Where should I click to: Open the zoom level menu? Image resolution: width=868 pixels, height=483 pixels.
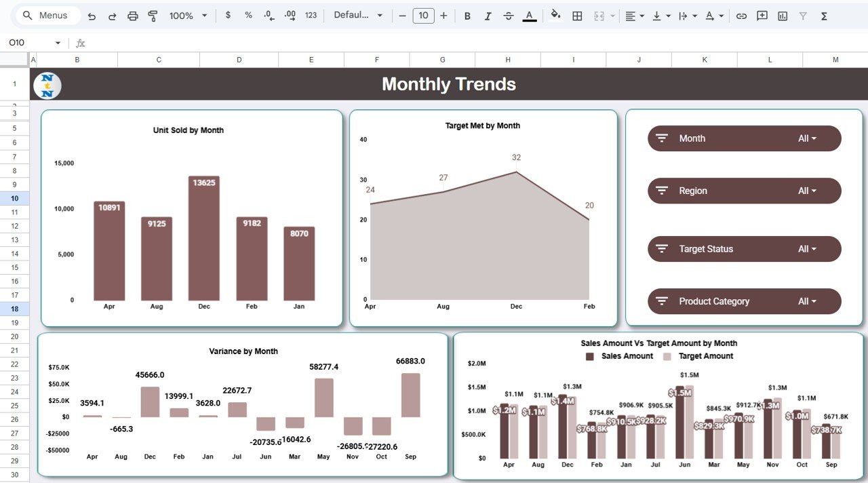[182, 15]
